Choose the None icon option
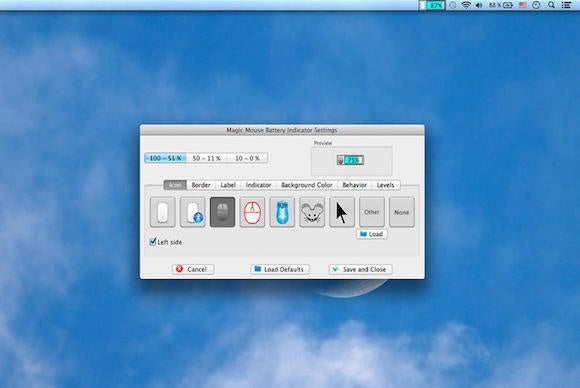 tap(402, 212)
